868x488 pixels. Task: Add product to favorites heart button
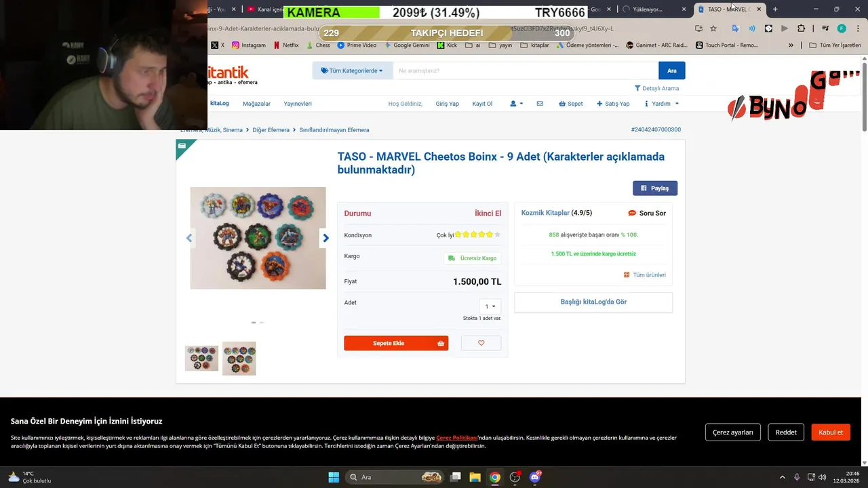click(481, 343)
